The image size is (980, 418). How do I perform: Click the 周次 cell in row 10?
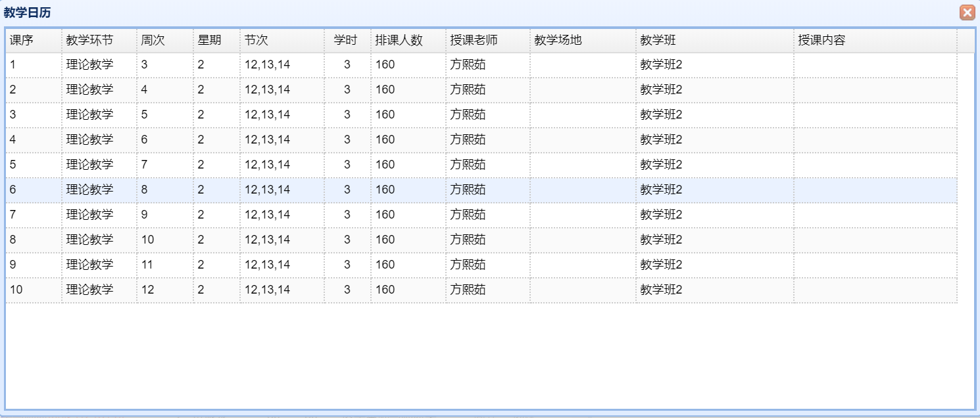[165, 290]
